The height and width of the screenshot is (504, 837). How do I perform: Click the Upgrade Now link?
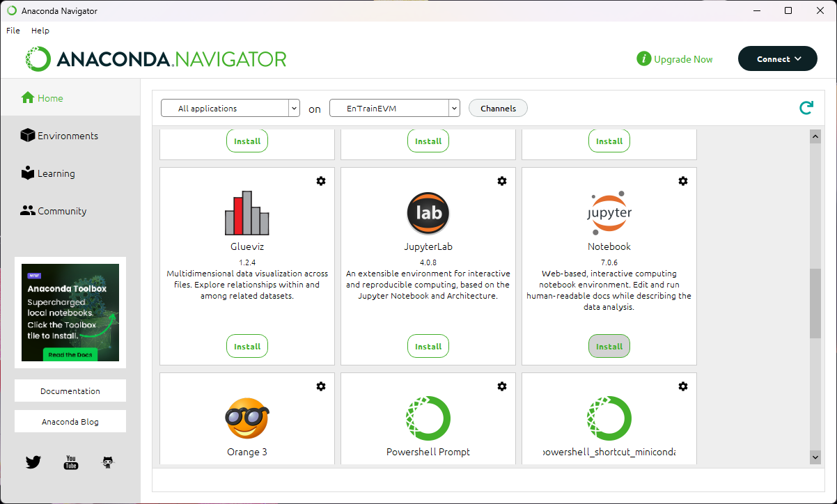click(682, 59)
